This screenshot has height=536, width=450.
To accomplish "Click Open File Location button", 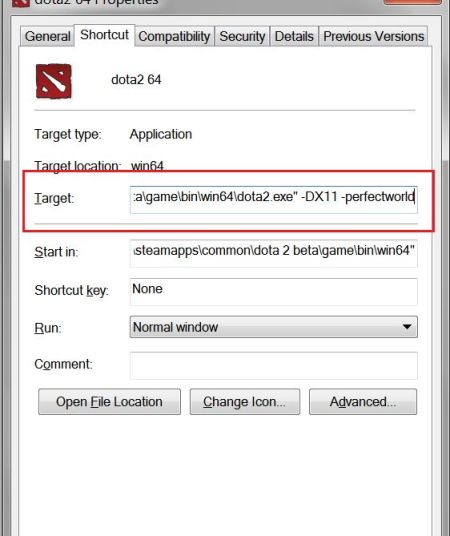I will [x=109, y=402].
